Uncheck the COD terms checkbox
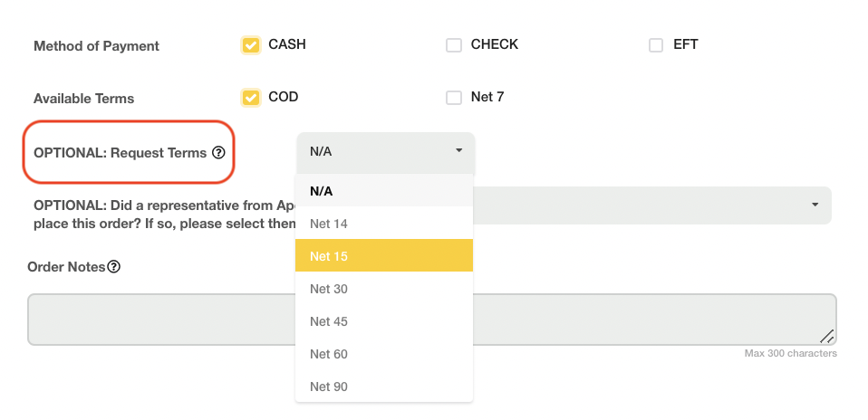868x420 pixels. point(251,98)
